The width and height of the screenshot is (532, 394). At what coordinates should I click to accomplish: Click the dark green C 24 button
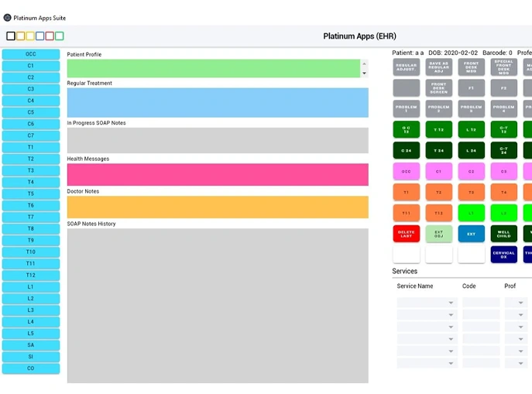406,150
